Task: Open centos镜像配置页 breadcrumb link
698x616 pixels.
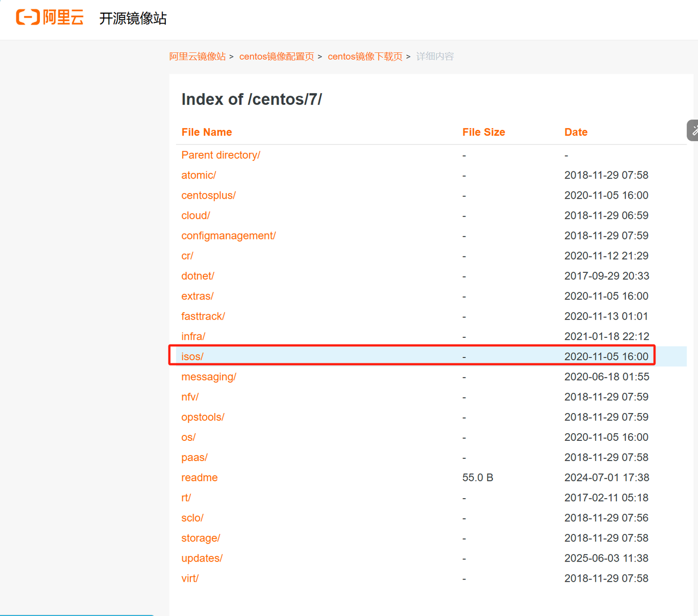Action: pyautogui.click(x=276, y=56)
